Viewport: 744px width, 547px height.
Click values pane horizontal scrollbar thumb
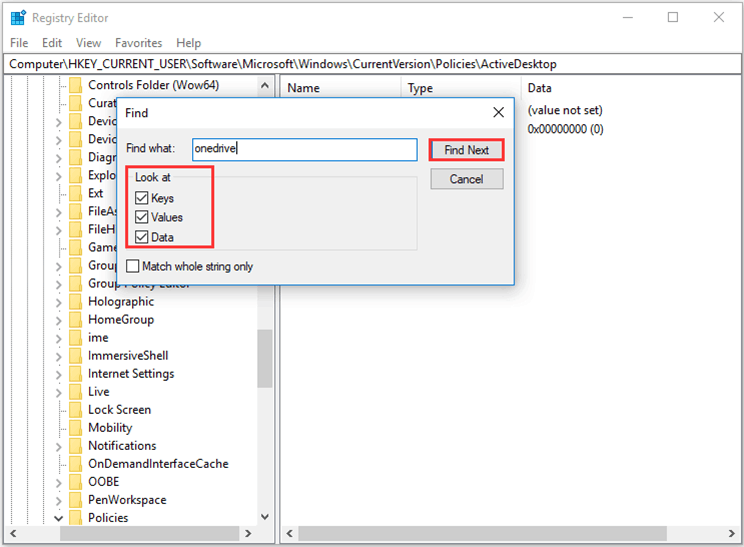(x=482, y=533)
